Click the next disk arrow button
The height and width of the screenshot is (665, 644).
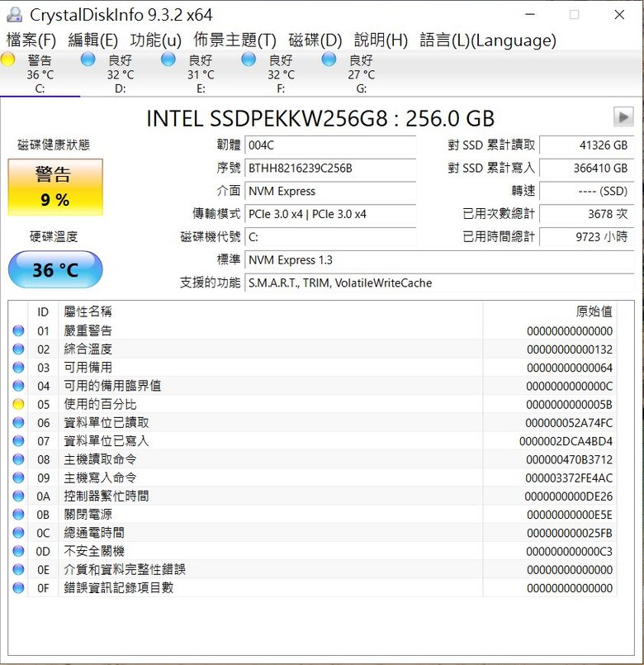click(x=623, y=116)
